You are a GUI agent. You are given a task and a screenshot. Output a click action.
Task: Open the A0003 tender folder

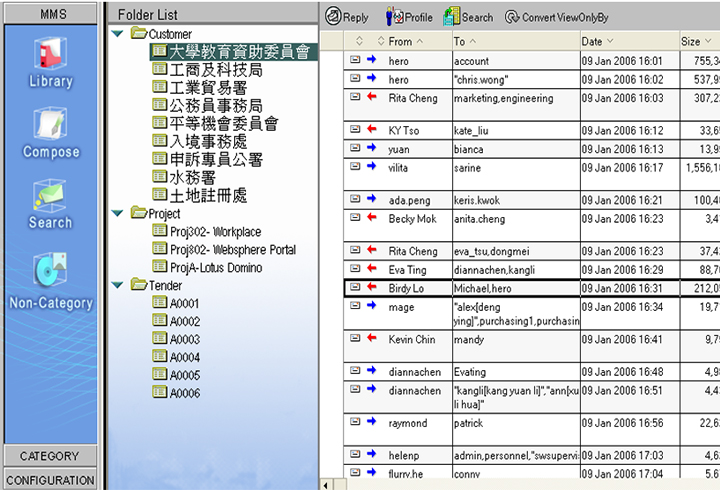coord(176,338)
